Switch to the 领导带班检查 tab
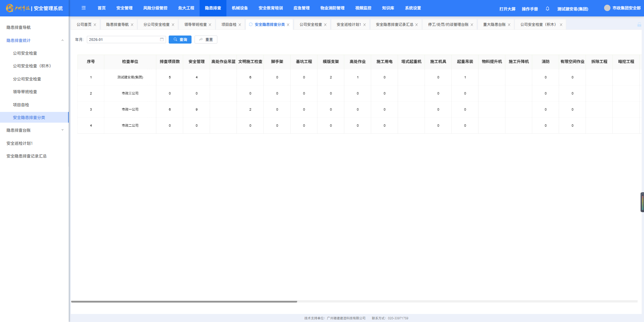Viewport: 644px width, 322px height. pyautogui.click(x=195, y=25)
